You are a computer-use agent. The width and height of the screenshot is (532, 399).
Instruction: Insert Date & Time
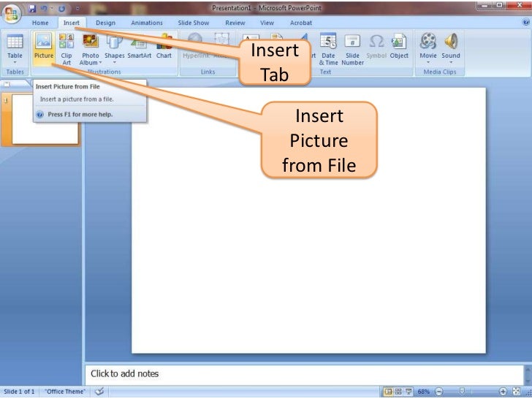click(328, 48)
